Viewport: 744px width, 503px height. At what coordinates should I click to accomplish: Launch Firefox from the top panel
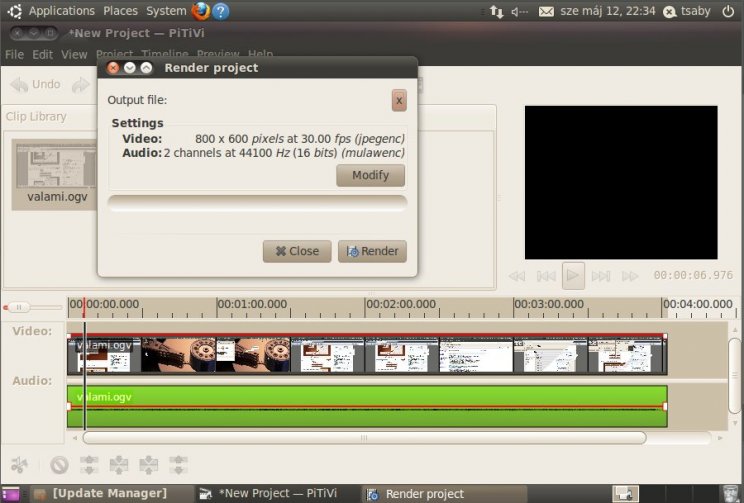tap(201, 11)
